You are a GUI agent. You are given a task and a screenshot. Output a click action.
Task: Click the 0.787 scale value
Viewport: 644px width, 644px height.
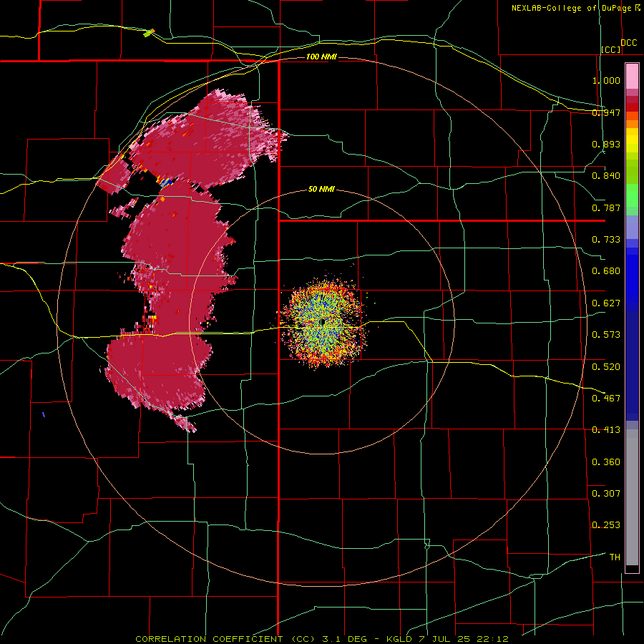(x=606, y=208)
